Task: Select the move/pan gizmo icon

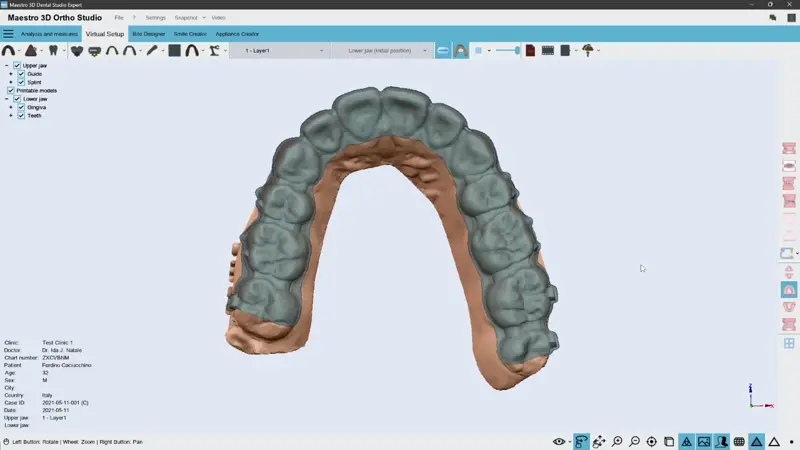Action: click(x=599, y=442)
